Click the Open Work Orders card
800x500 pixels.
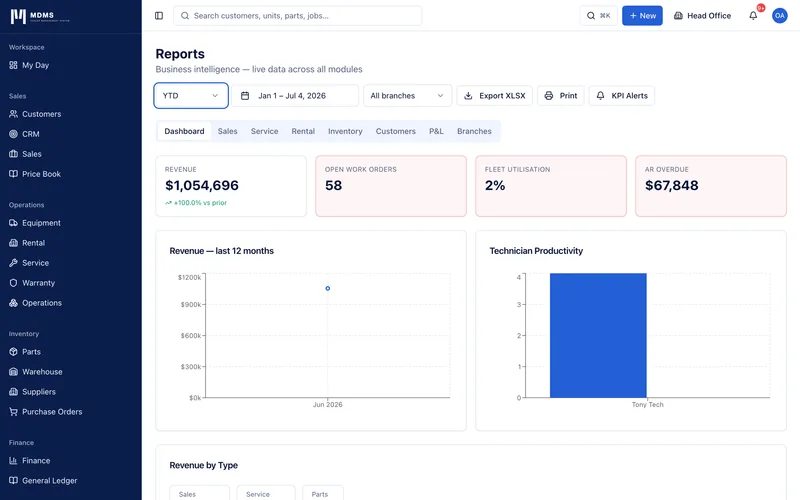point(391,186)
